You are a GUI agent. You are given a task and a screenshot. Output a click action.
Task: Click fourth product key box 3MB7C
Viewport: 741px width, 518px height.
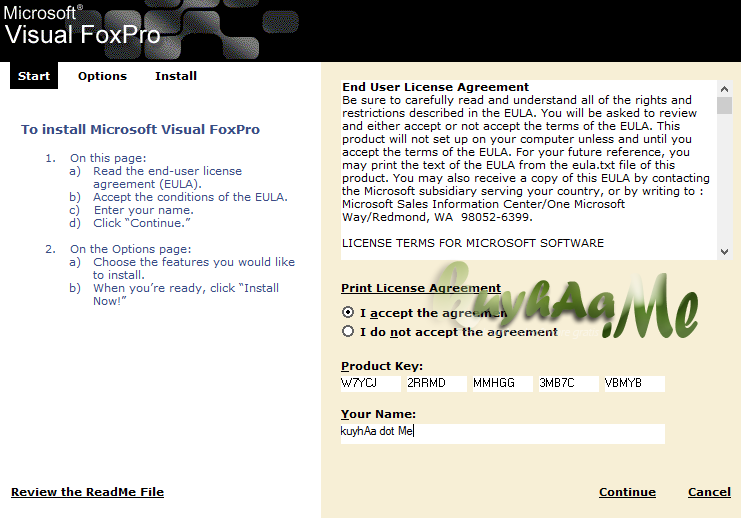pos(569,383)
